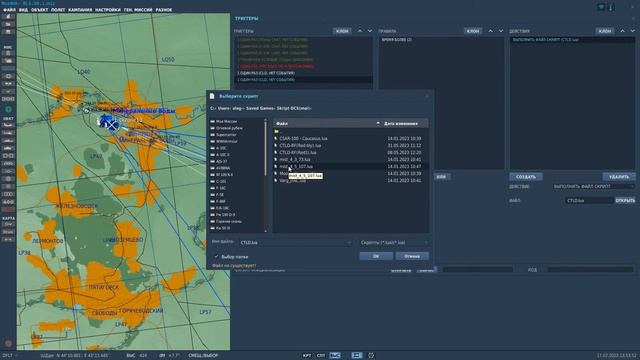Sort files by Дата изменения column
Screen dimensions: 640x360
pyautogui.click(x=401, y=123)
